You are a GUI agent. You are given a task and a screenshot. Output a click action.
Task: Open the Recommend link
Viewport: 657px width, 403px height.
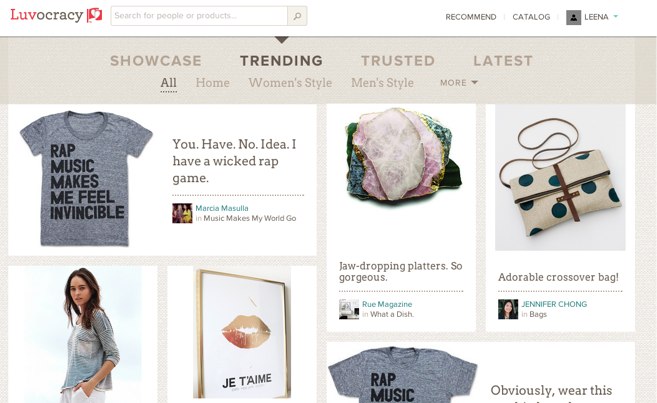tap(470, 17)
